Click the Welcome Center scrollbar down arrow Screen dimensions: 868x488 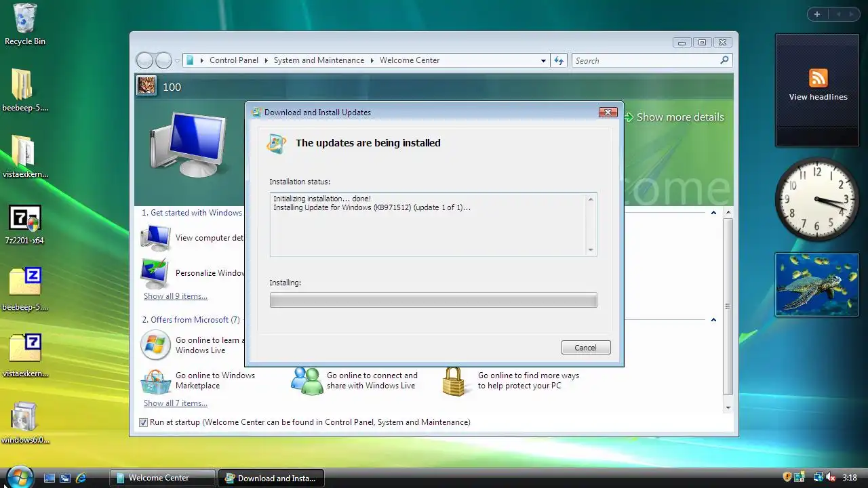pyautogui.click(x=728, y=407)
